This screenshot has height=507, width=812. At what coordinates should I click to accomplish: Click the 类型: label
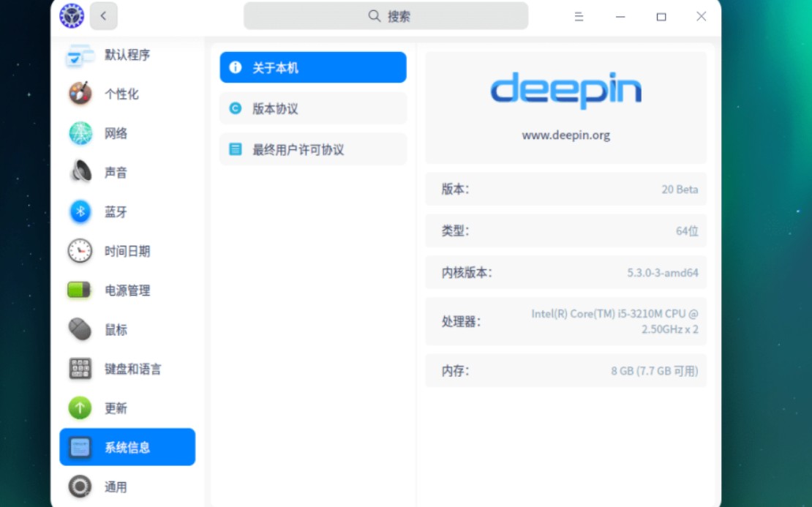(x=455, y=230)
